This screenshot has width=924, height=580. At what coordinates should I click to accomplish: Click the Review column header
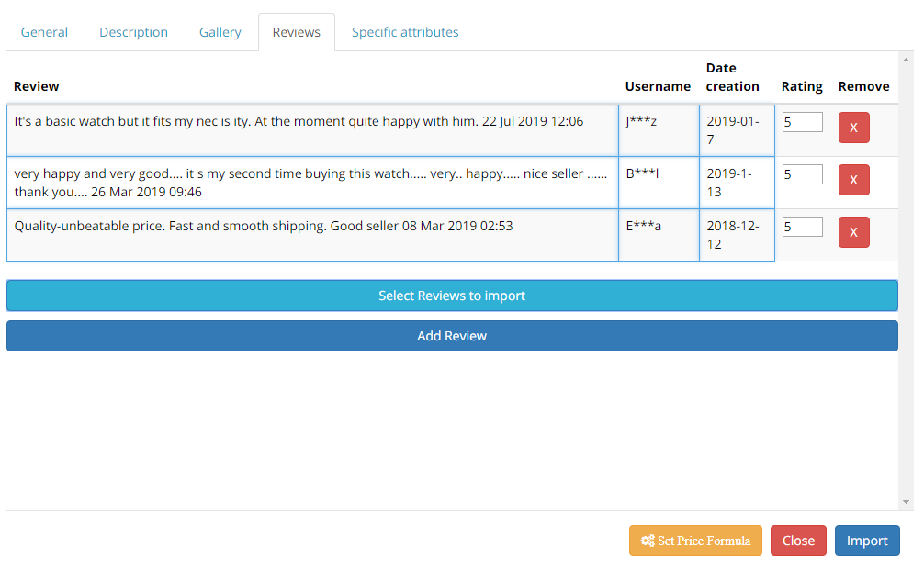pyautogui.click(x=37, y=86)
